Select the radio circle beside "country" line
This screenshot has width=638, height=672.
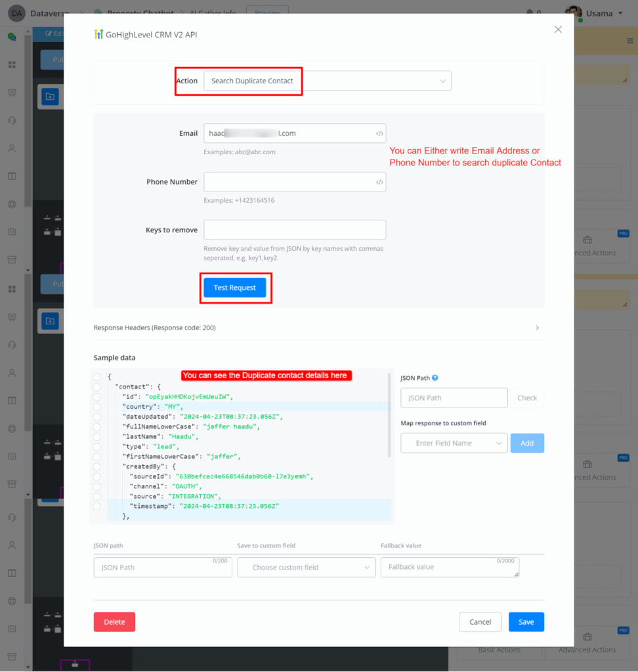97,407
